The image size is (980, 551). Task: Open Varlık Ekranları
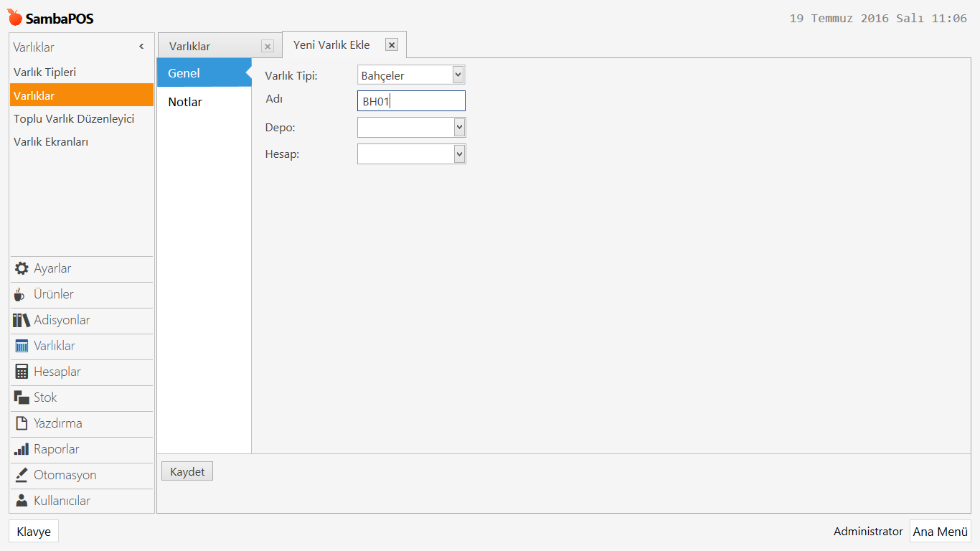[x=82, y=141]
